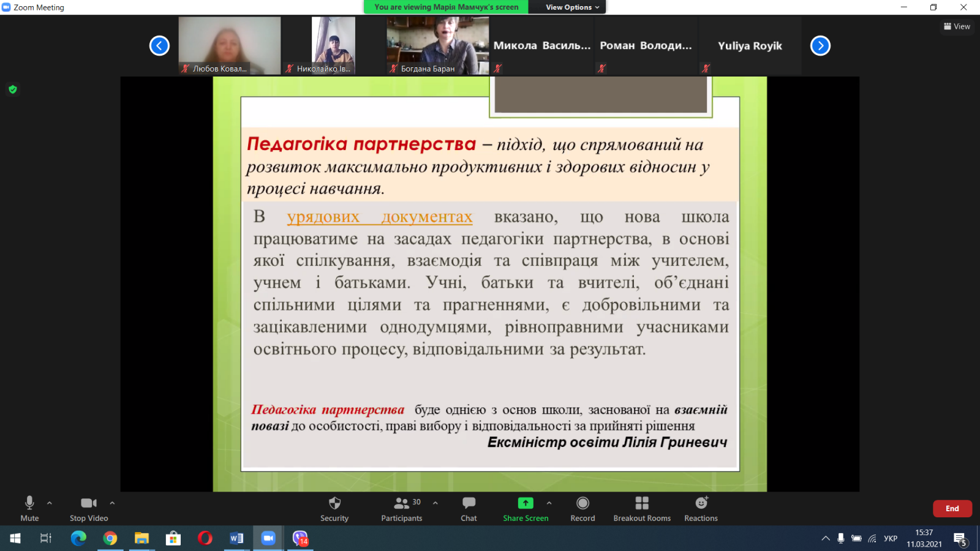Expand video settings arrow next to Stop Video

(x=112, y=503)
